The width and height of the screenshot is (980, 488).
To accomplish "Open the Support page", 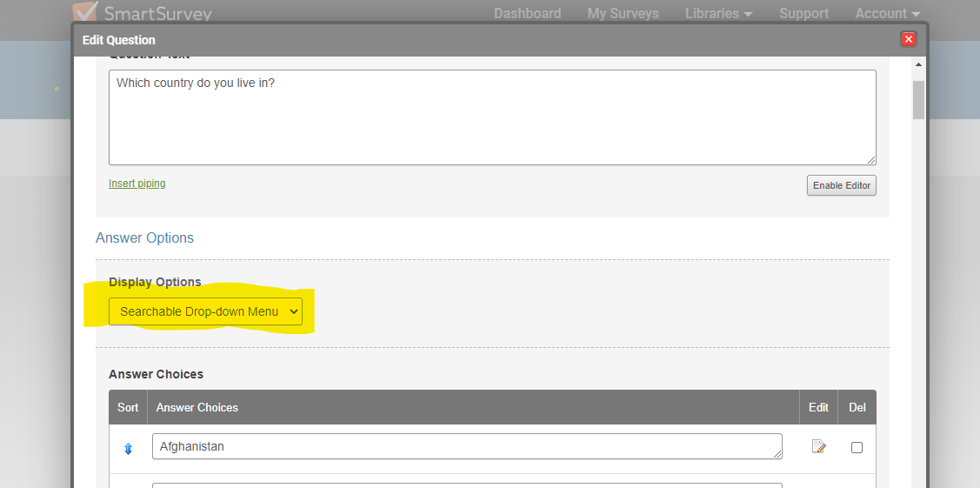I will pyautogui.click(x=803, y=13).
